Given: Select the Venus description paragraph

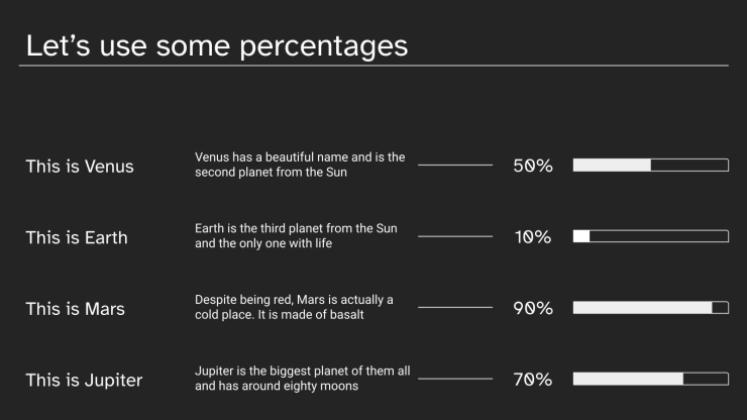Looking at the screenshot, I should coord(300,164).
